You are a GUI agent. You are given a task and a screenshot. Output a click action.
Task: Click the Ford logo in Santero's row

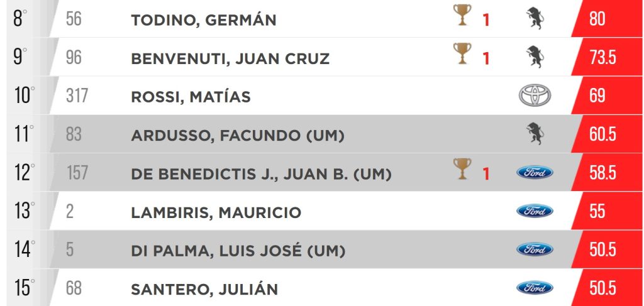tap(535, 288)
